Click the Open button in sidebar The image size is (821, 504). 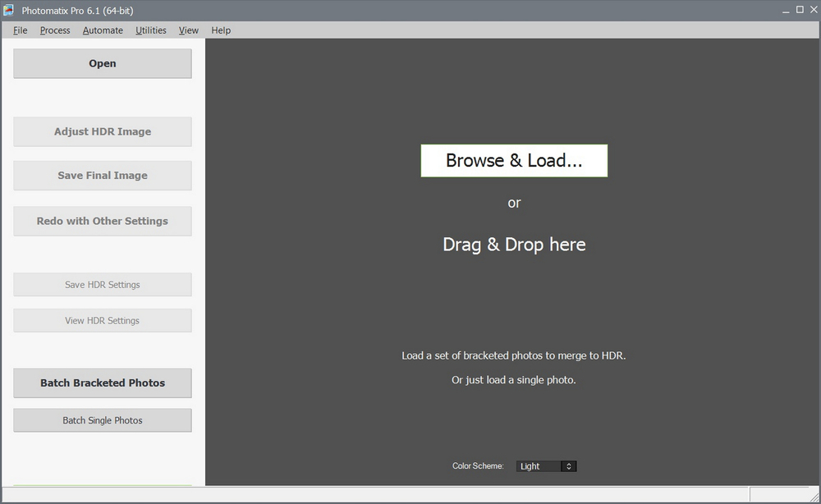tap(103, 63)
